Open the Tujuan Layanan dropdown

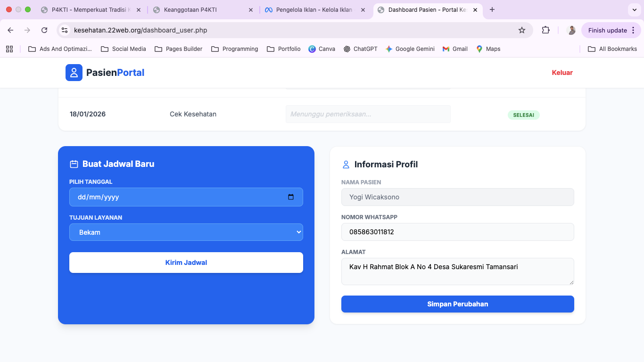click(x=186, y=232)
